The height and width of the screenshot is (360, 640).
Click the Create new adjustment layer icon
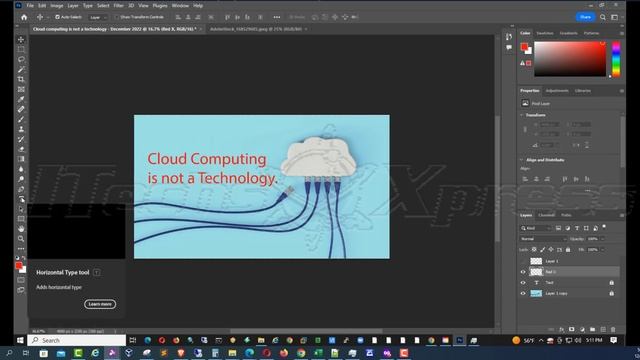coord(582,329)
